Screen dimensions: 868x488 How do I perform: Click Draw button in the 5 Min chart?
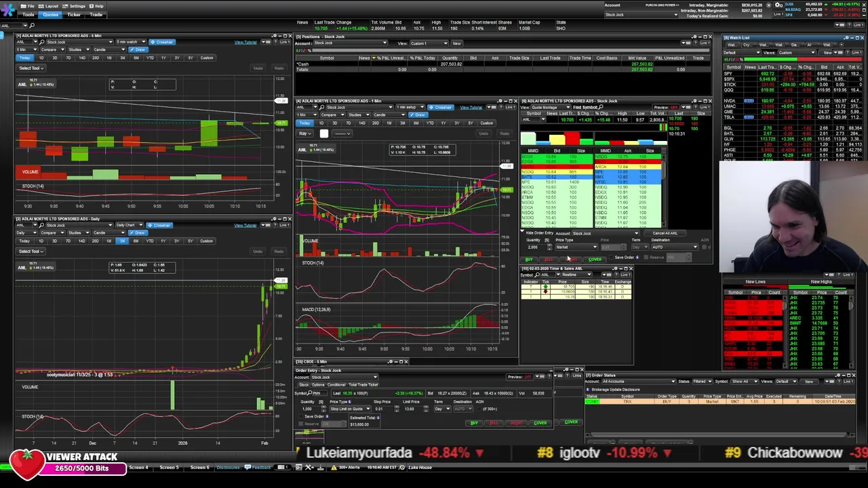coord(139,49)
